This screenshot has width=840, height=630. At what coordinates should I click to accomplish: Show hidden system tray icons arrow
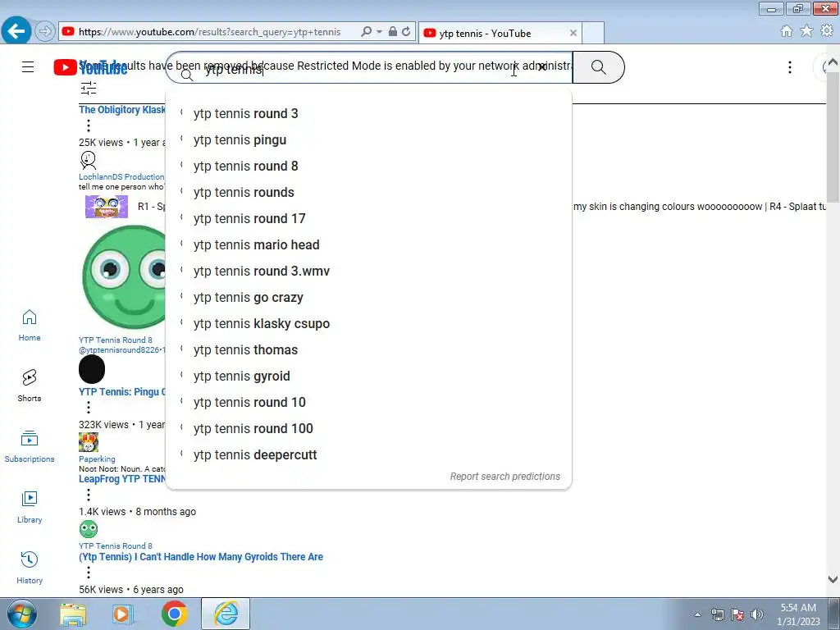pyautogui.click(x=697, y=614)
